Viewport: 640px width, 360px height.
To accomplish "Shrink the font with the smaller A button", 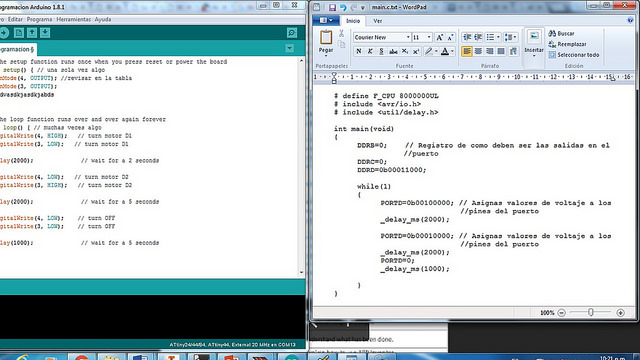I will tap(450, 37).
